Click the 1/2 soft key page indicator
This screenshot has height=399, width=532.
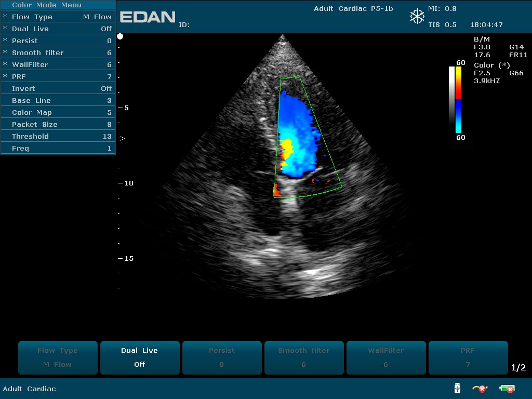(518, 368)
